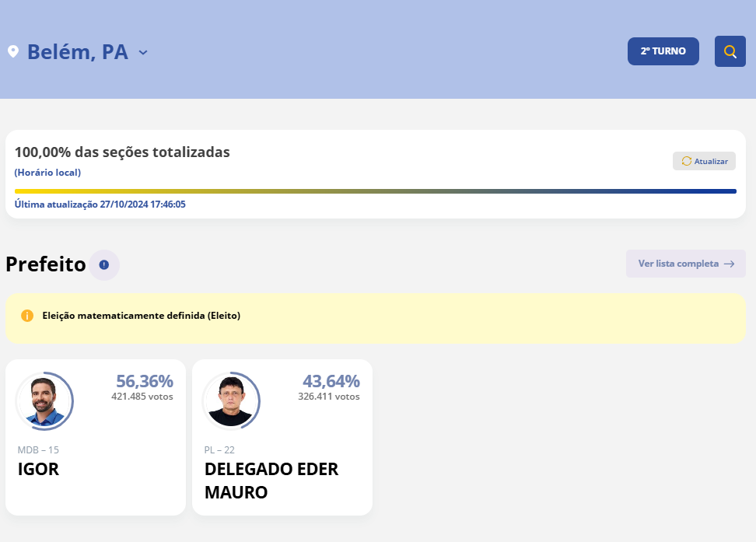The image size is (756, 542).
Task: Click the sections totalized progress bar
Action: (375, 191)
